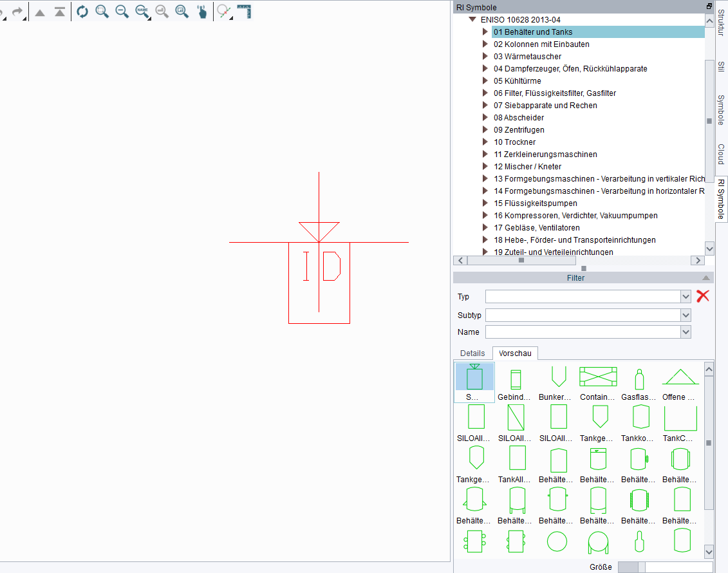The height and width of the screenshot is (573, 728).
Task: Open the Struktur side tab
Action: pos(721,22)
